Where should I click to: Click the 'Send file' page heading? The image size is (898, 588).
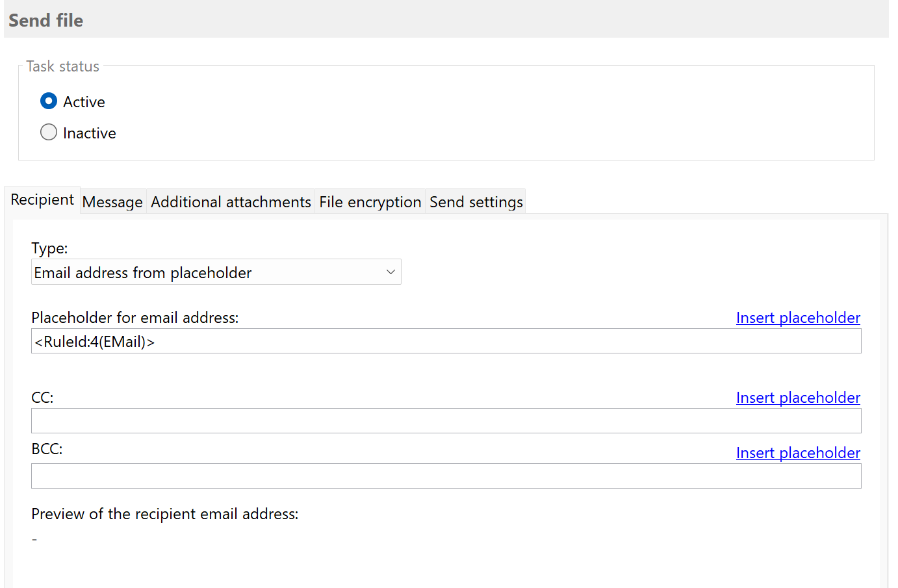click(x=45, y=20)
